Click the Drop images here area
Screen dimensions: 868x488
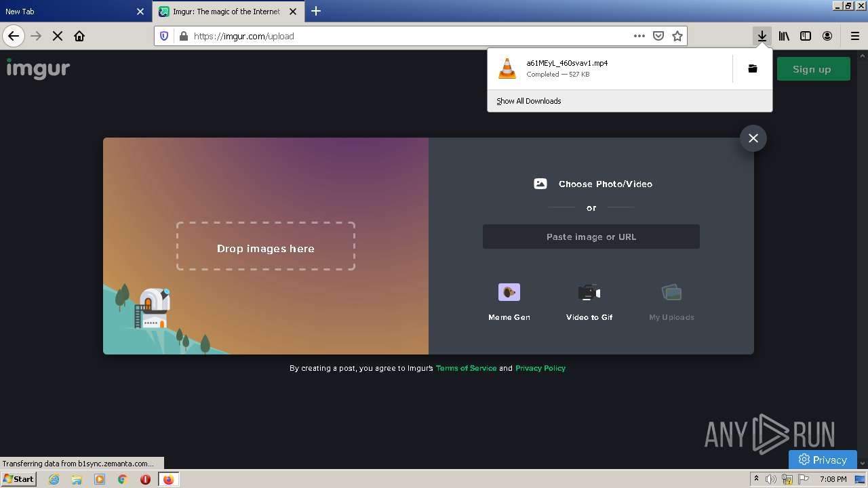(x=266, y=246)
